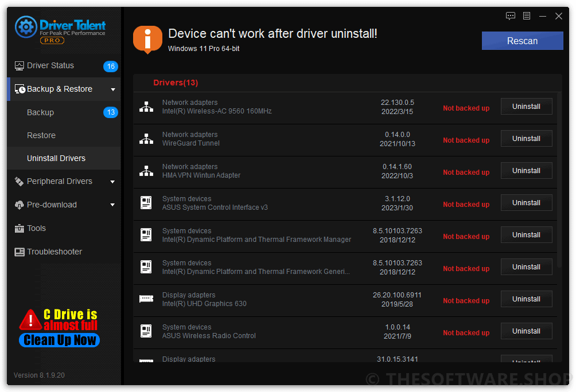Click network icon for WireGuard Tunnel
Image resolution: width=576 pixels, height=392 pixels.
pos(146,139)
